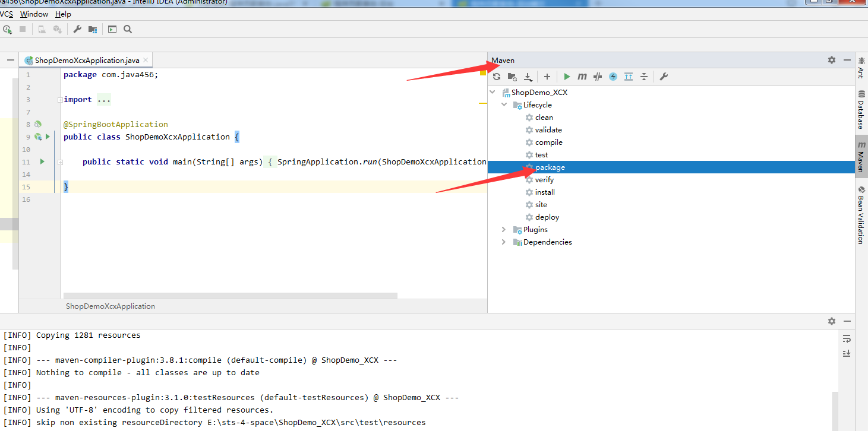Run the selected Maven build
This screenshot has width=868, height=431.
[567, 77]
